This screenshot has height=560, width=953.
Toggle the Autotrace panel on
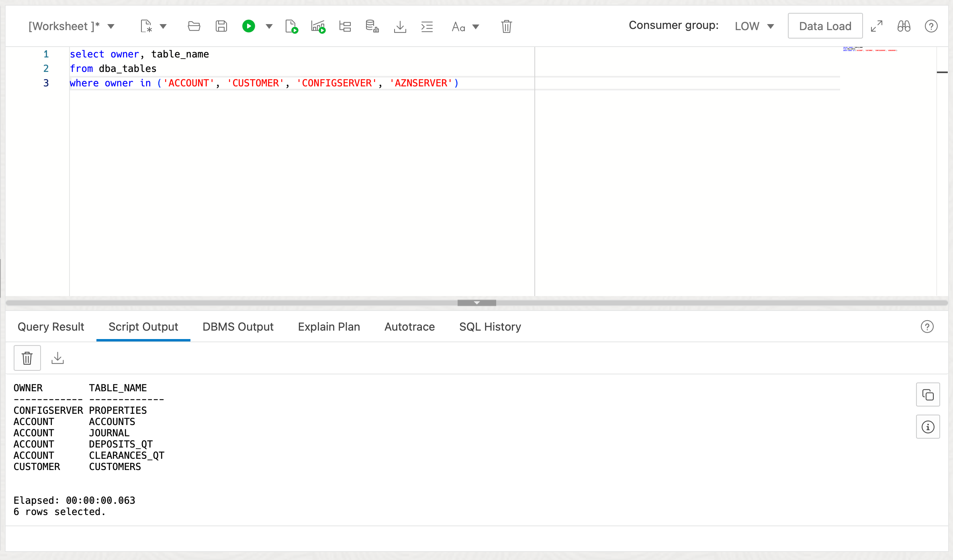point(409,327)
